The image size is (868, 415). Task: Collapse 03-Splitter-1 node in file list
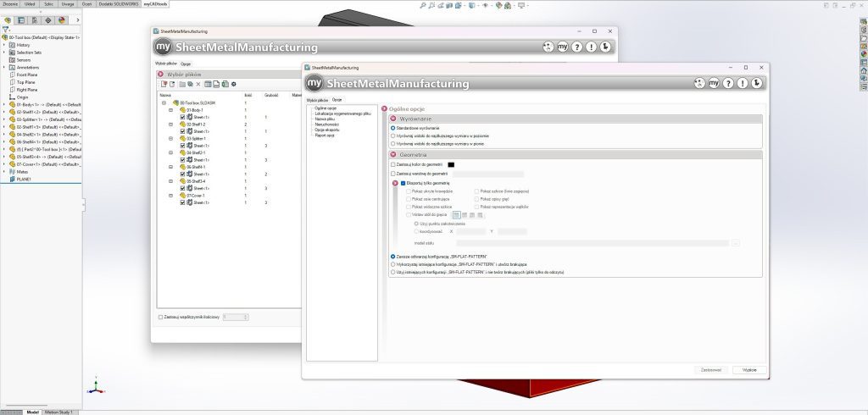coord(170,138)
